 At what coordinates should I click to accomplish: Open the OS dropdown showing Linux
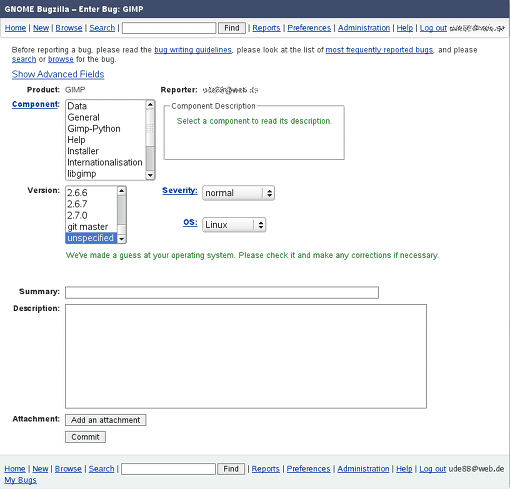[234, 225]
